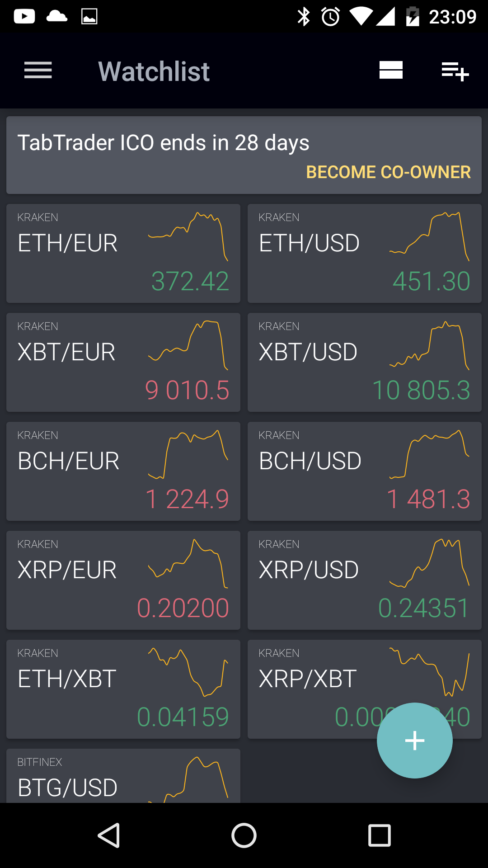
Task: View the BCH/USD sparkline chart
Action: 429,454
